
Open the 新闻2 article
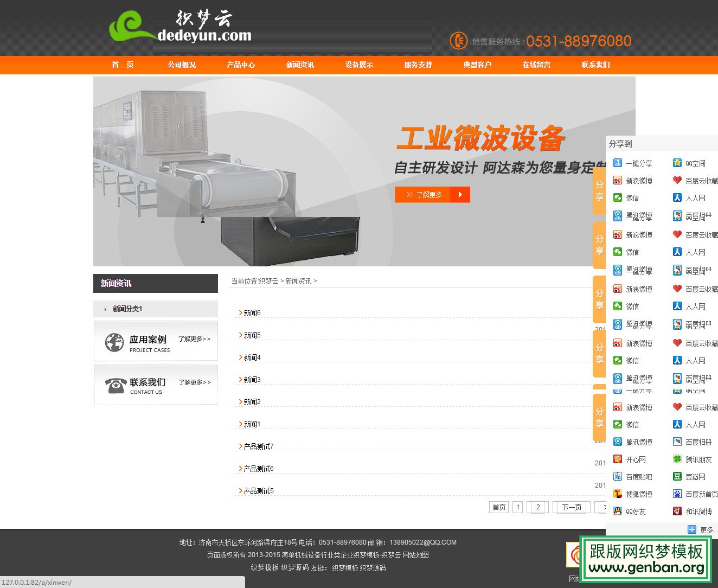252,402
